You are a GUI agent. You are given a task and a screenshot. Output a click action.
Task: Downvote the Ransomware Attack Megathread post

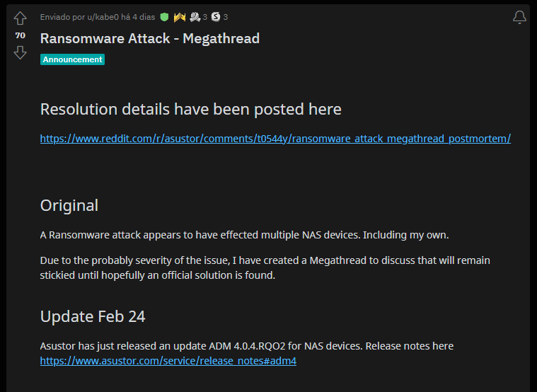20,52
